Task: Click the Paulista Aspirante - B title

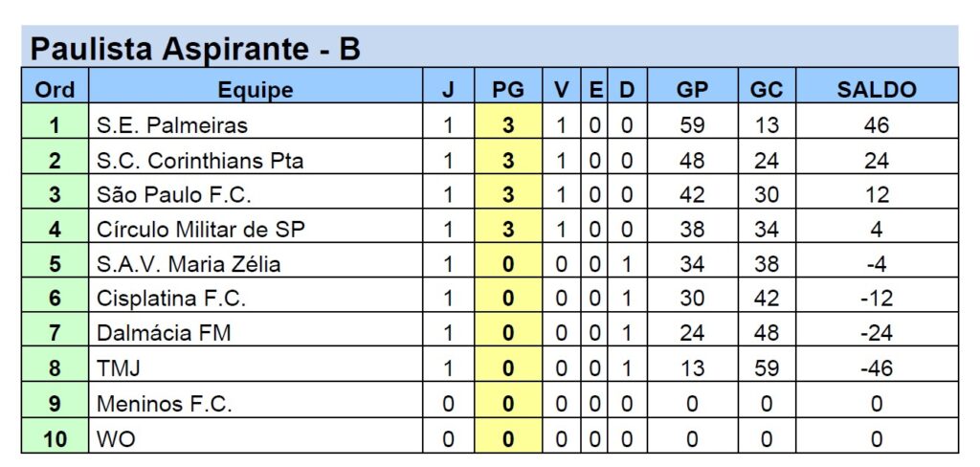Action: tap(195, 48)
